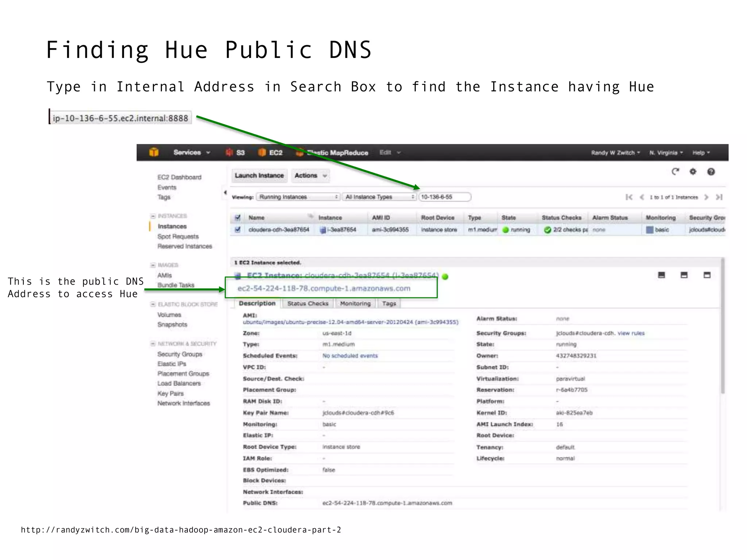Image resolution: width=747 pixels, height=560 pixels.
Task: Maximize the instance details pane
Action: [707, 275]
